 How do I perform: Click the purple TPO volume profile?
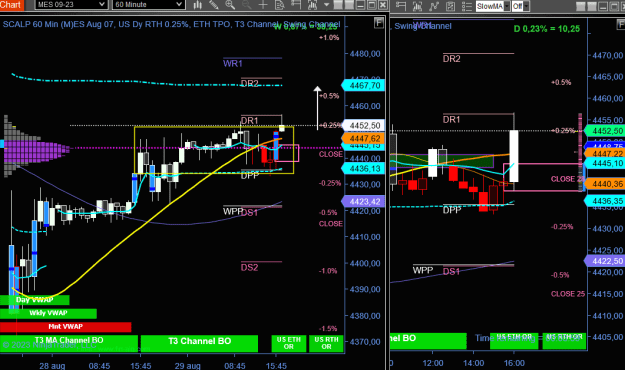pyautogui.click(x=36, y=147)
